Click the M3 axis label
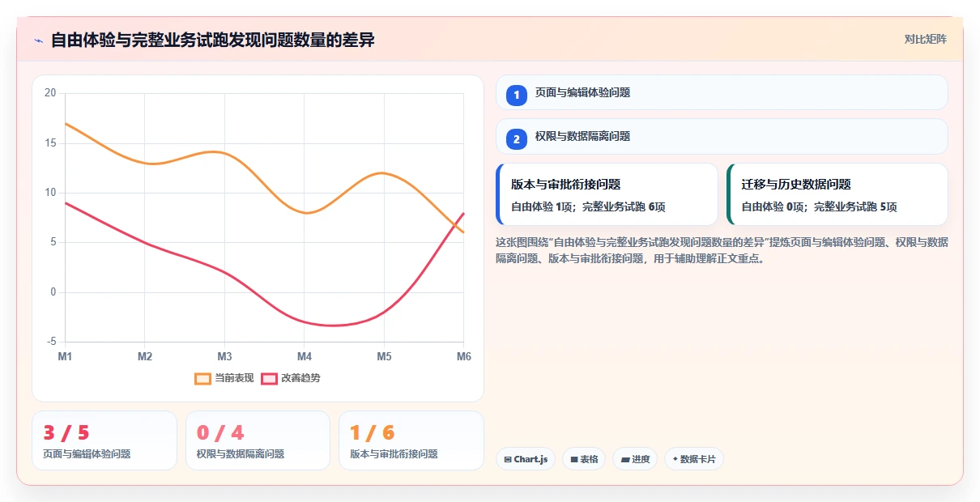The height and width of the screenshot is (502, 980). [x=224, y=356]
